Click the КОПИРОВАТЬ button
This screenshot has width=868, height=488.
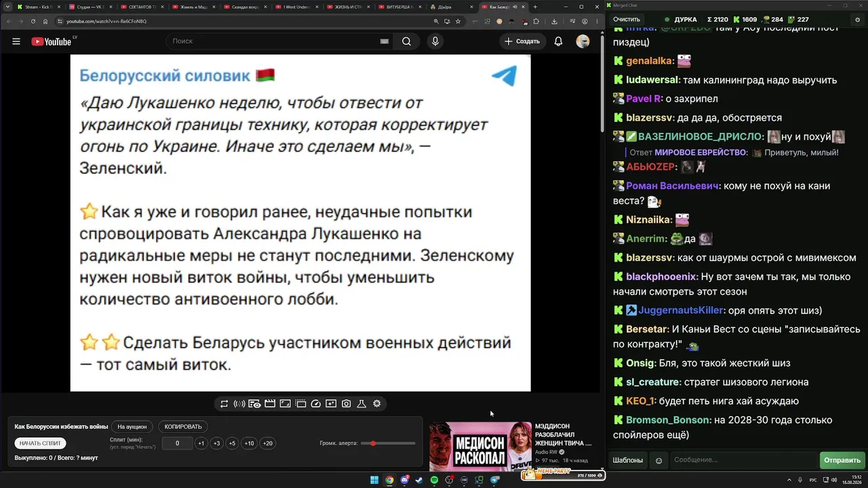click(x=183, y=427)
